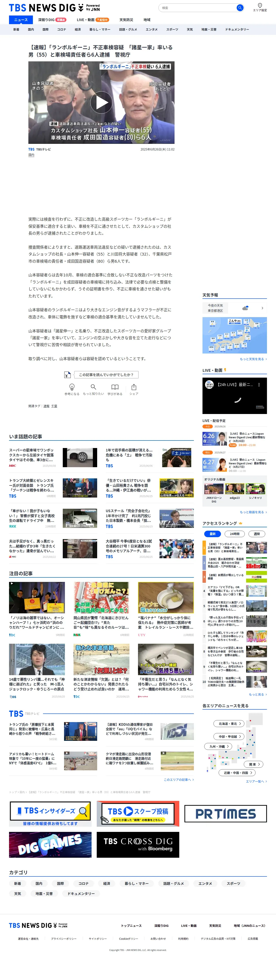Image resolution: width=276 pixels, height=980 pixels.
Task: Open ranking もっと見る link
Action: (x=258, y=694)
